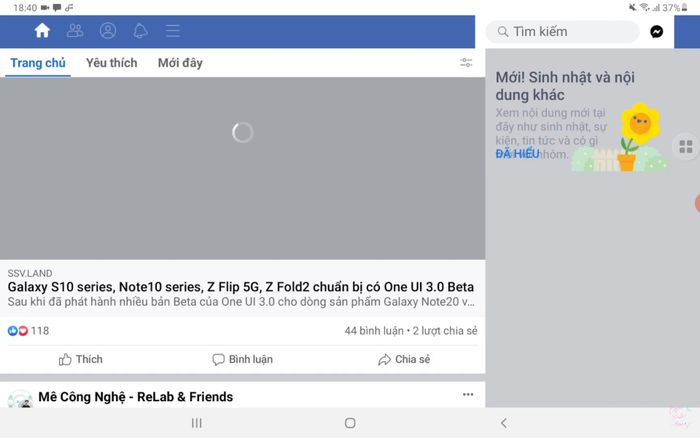Click the 18:40 clock in the status bar
Image resolution: width=700 pixels, height=438 pixels.
(25, 8)
